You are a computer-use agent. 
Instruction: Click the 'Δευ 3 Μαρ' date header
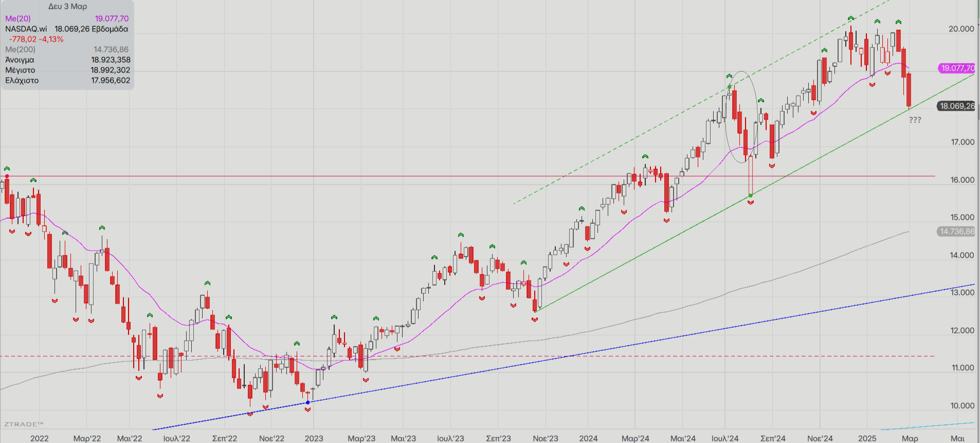click(67, 7)
